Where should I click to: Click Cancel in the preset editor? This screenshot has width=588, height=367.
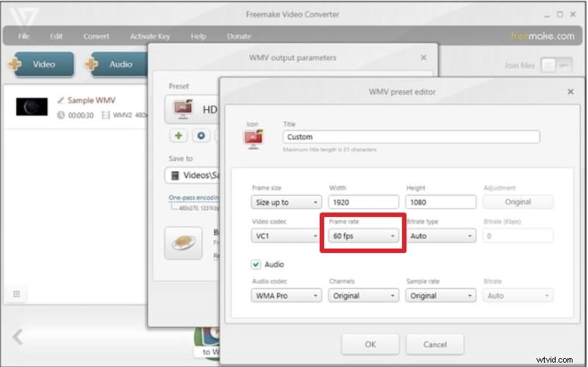pos(435,344)
